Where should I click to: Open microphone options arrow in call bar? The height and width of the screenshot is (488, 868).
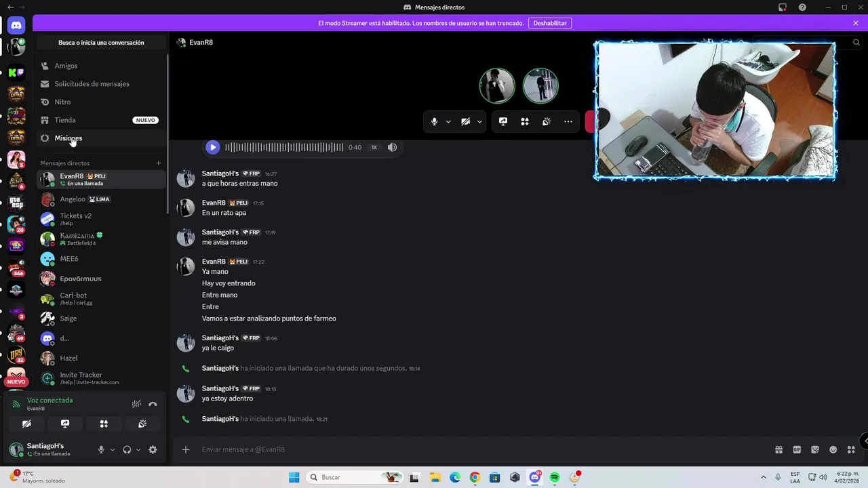tap(448, 122)
